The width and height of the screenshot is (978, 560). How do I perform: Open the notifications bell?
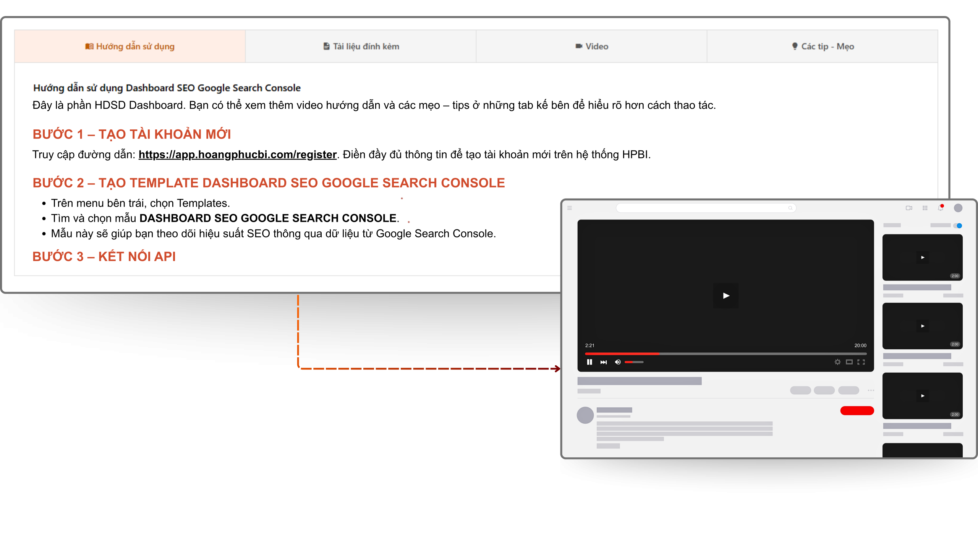pyautogui.click(x=941, y=208)
